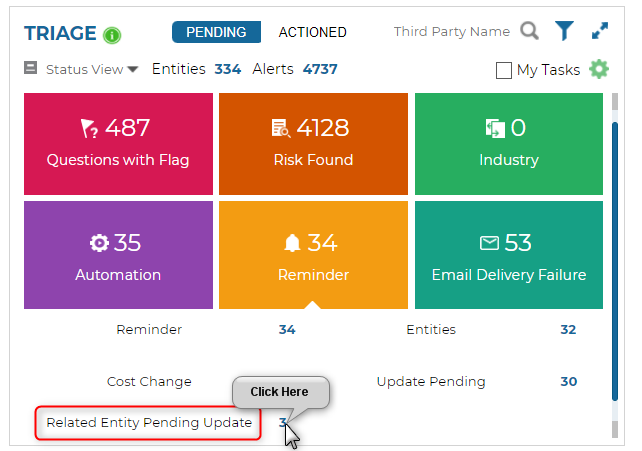Switch to the ACTIONED tab
642x451 pixels.
(312, 32)
